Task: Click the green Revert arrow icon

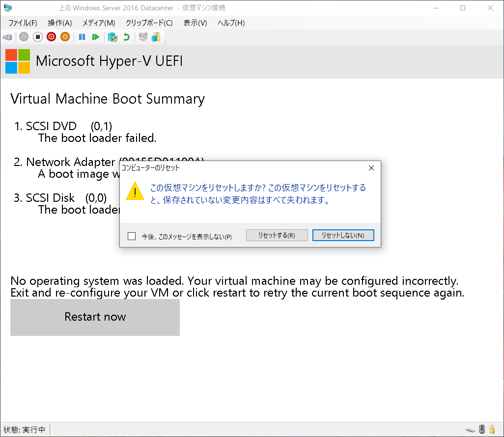Action: 126,37
